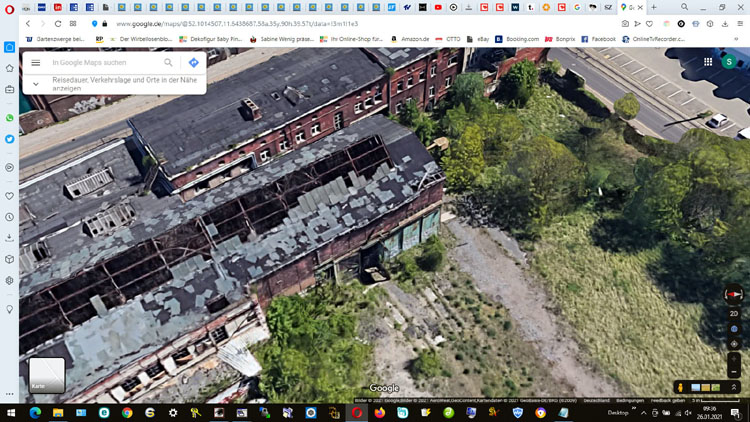Take a page snapshot with the camera icon
750x422 pixels.
[x=625, y=23]
